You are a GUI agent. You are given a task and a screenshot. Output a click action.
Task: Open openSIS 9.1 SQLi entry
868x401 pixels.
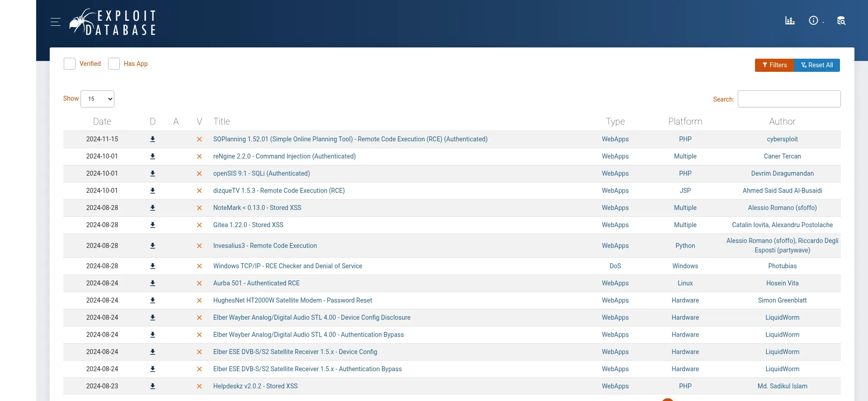[262, 174]
